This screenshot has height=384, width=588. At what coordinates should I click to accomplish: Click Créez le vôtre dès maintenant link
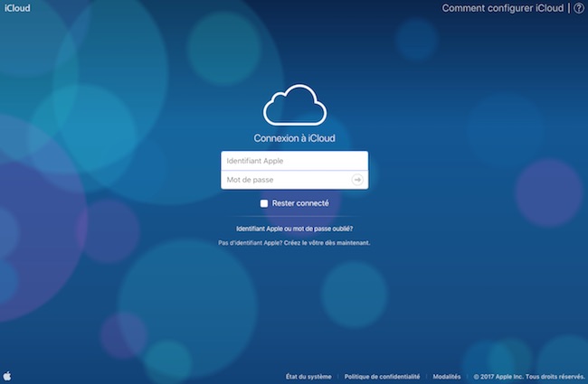click(x=327, y=243)
